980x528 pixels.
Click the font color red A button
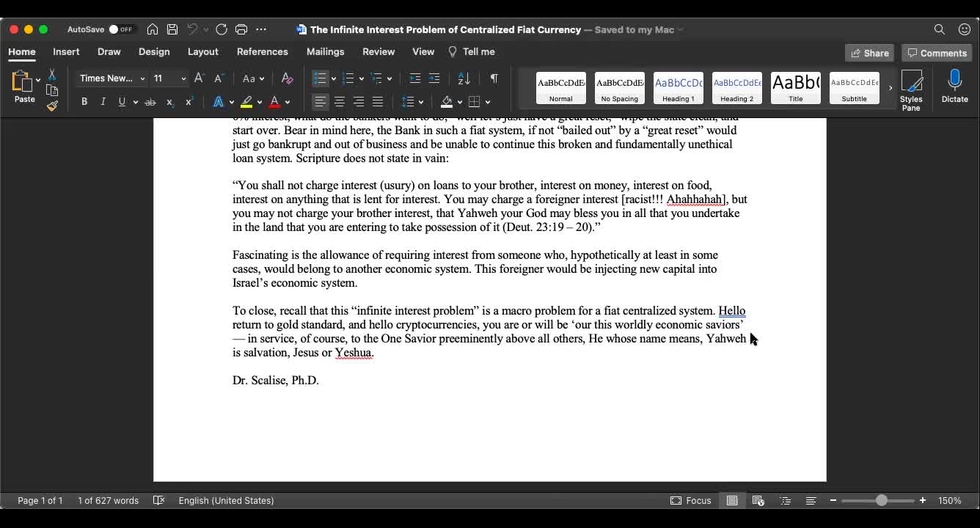coord(275,102)
